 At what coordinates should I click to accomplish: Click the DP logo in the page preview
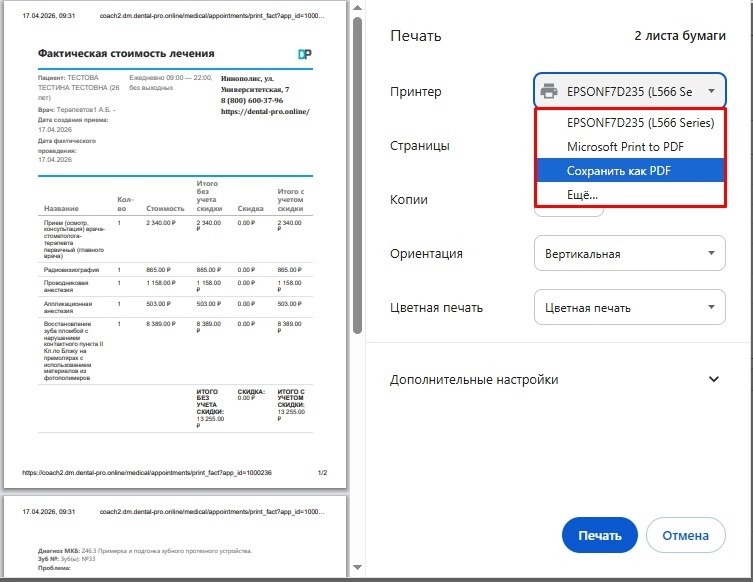[305, 53]
